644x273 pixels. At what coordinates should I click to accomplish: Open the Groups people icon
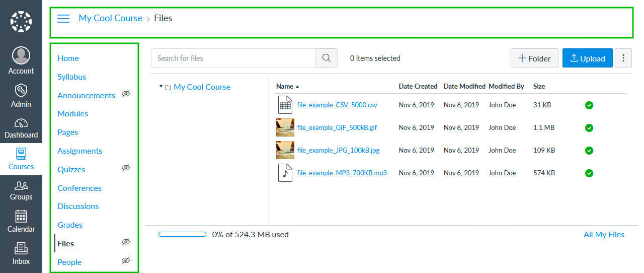click(21, 186)
